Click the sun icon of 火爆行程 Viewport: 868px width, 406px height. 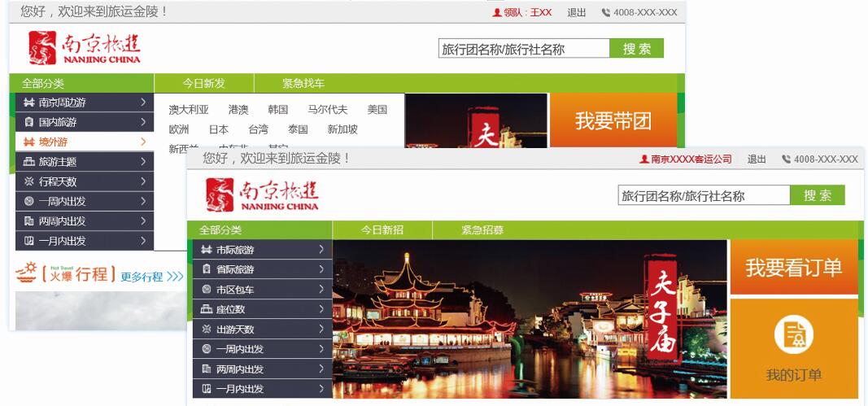click(x=26, y=273)
